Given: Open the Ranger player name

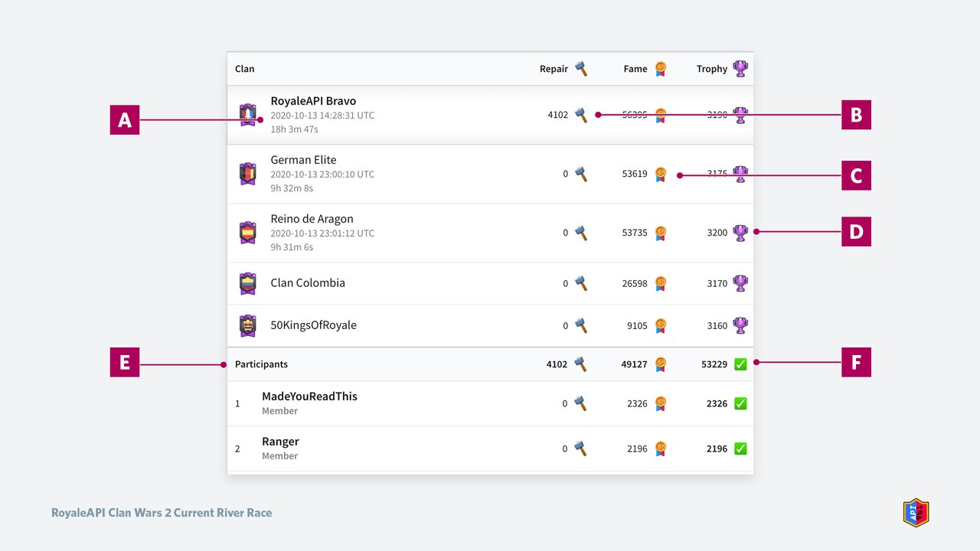Looking at the screenshot, I should tap(280, 442).
